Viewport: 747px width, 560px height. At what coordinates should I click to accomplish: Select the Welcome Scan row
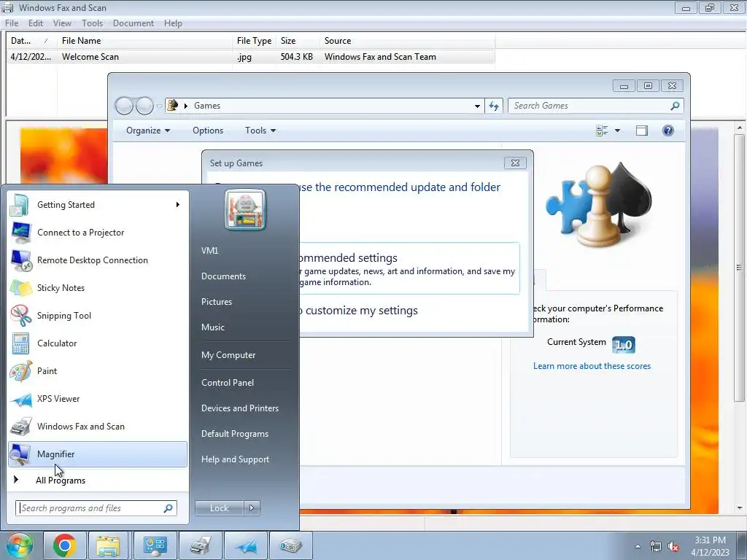251,57
